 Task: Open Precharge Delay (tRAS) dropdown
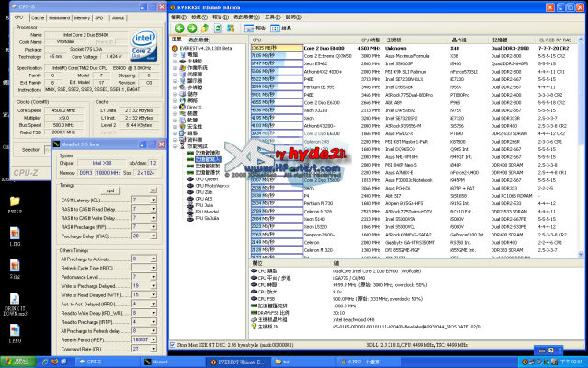153,236
